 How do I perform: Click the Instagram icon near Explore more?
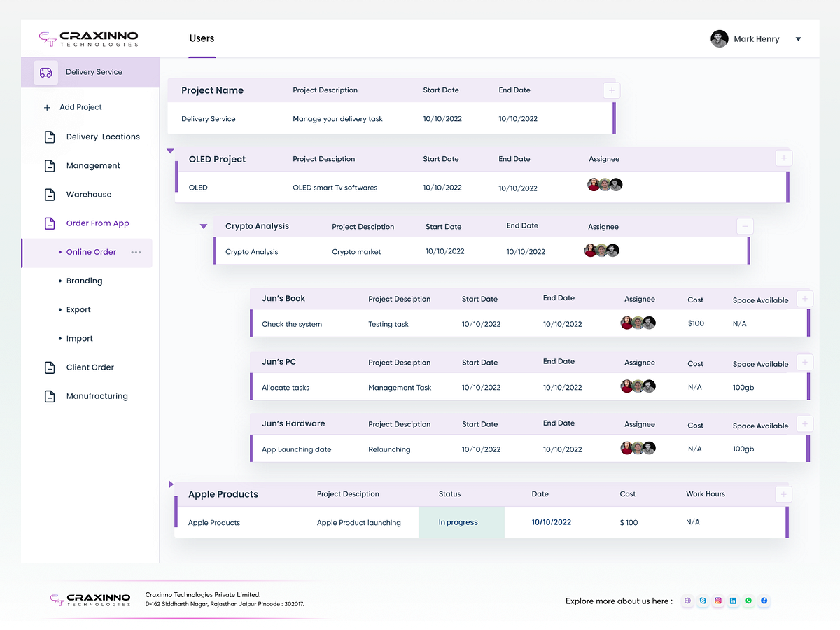(x=718, y=601)
